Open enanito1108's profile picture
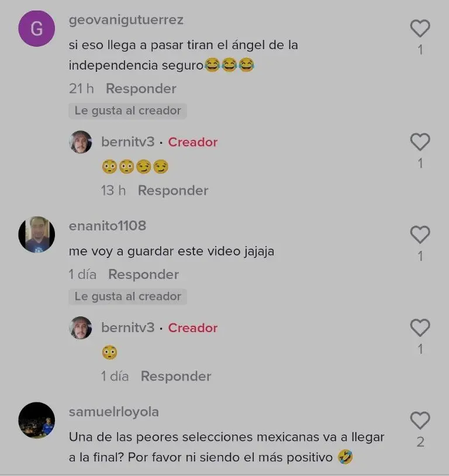Image resolution: width=449 pixels, height=476 pixels. coord(37,234)
